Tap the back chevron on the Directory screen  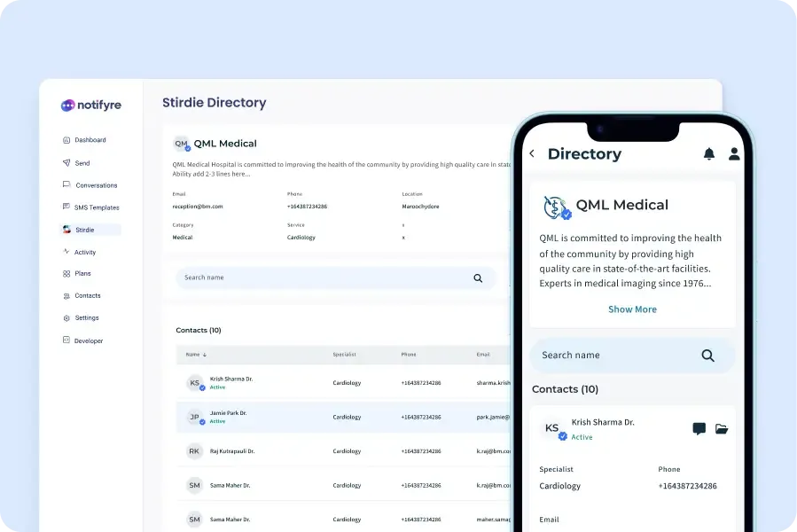[531, 153]
